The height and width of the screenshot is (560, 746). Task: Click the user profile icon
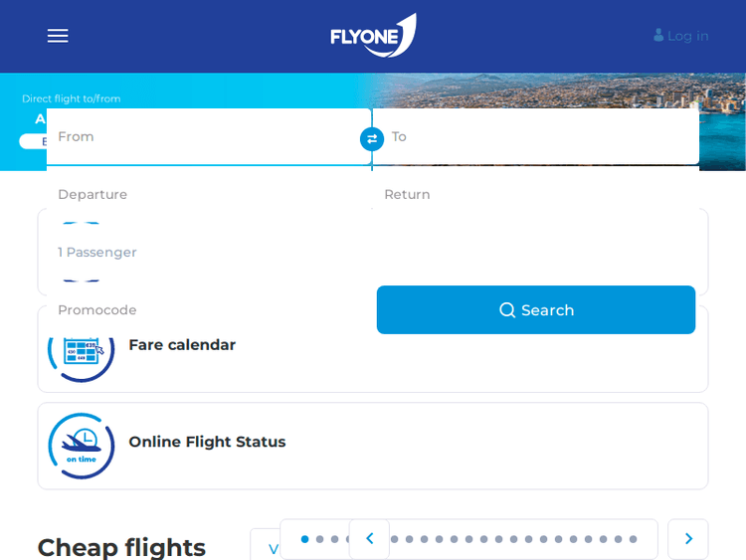658,36
